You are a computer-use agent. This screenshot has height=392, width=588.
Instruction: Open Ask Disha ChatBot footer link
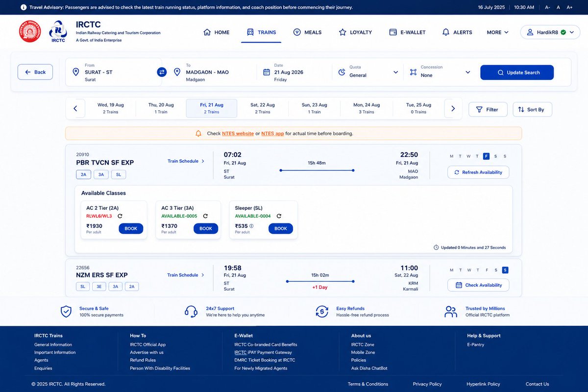click(x=369, y=368)
